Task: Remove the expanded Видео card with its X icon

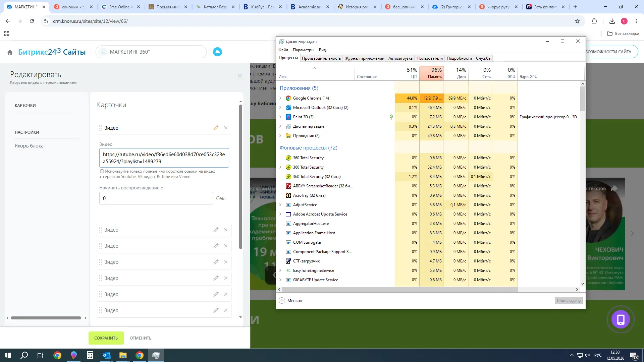Action: click(226, 128)
